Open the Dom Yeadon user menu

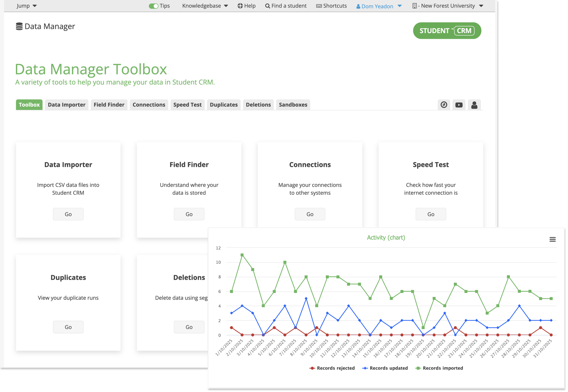pos(379,6)
